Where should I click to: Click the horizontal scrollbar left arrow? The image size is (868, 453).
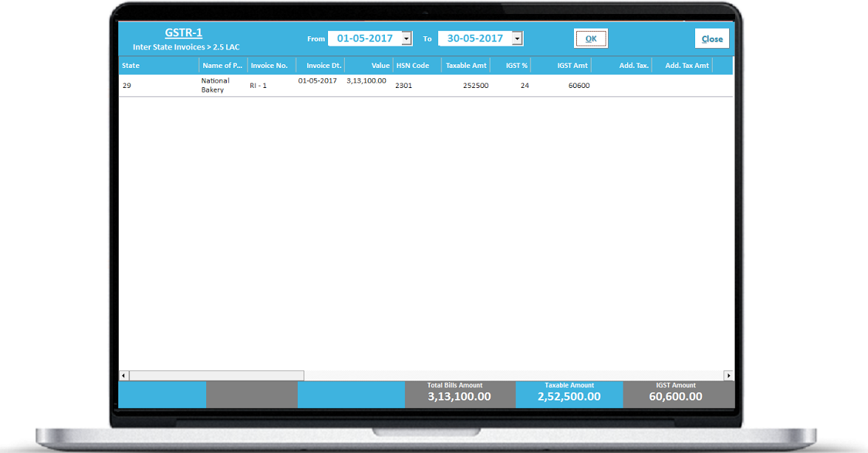click(x=124, y=375)
